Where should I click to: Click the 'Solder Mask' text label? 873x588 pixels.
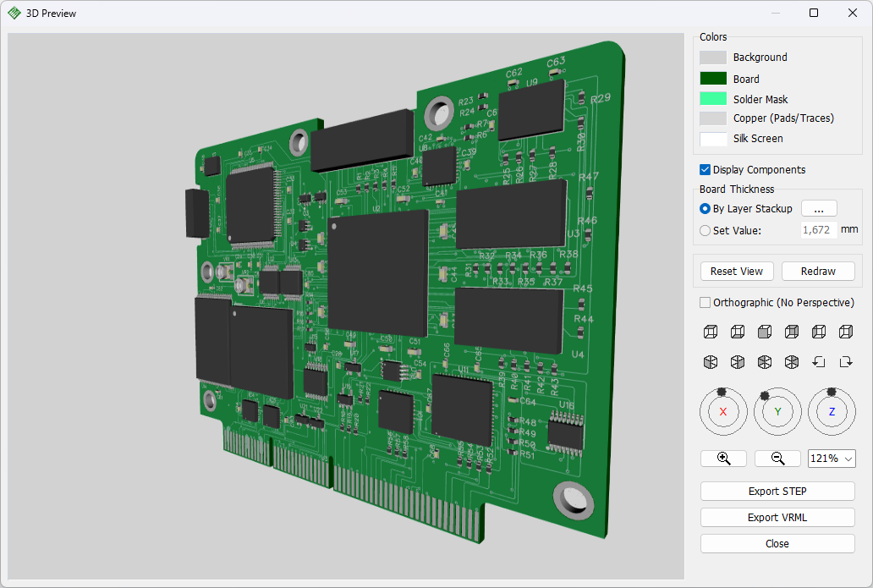click(x=760, y=99)
